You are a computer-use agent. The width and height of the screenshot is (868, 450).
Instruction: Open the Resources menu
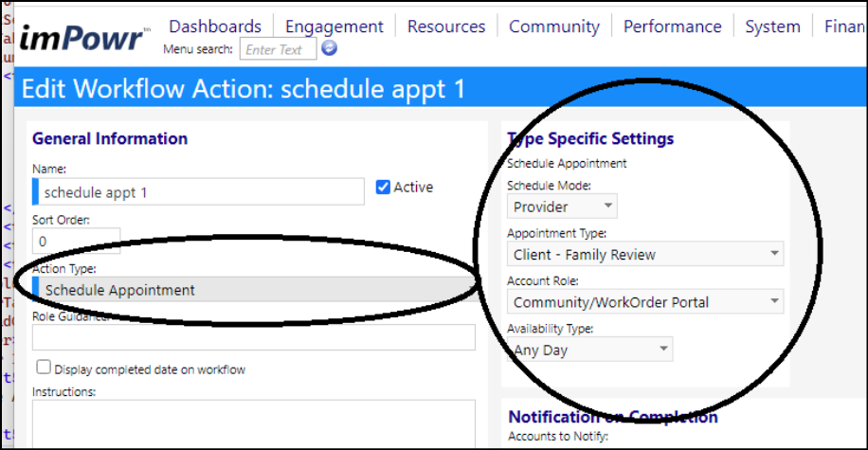point(446,26)
